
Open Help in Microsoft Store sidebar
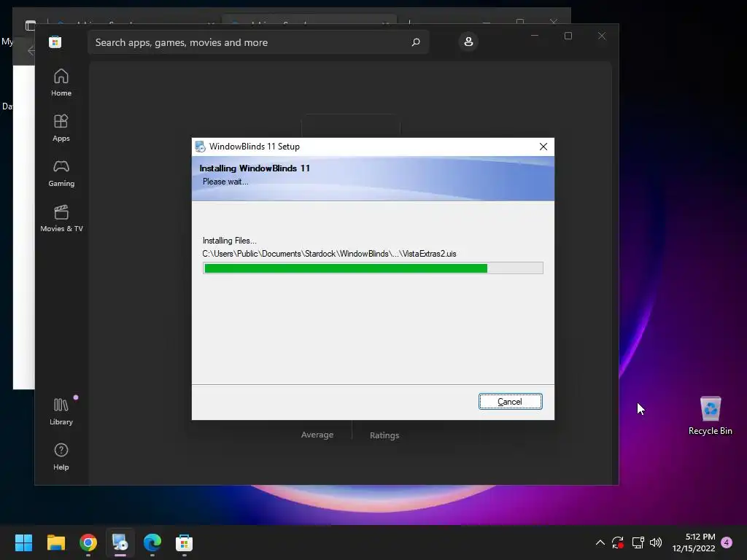(61, 456)
